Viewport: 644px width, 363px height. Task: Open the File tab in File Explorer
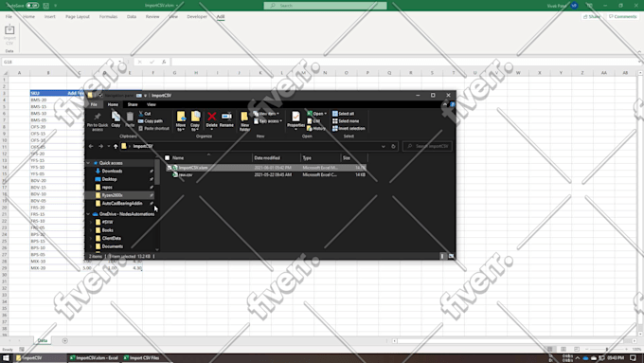(x=94, y=104)
